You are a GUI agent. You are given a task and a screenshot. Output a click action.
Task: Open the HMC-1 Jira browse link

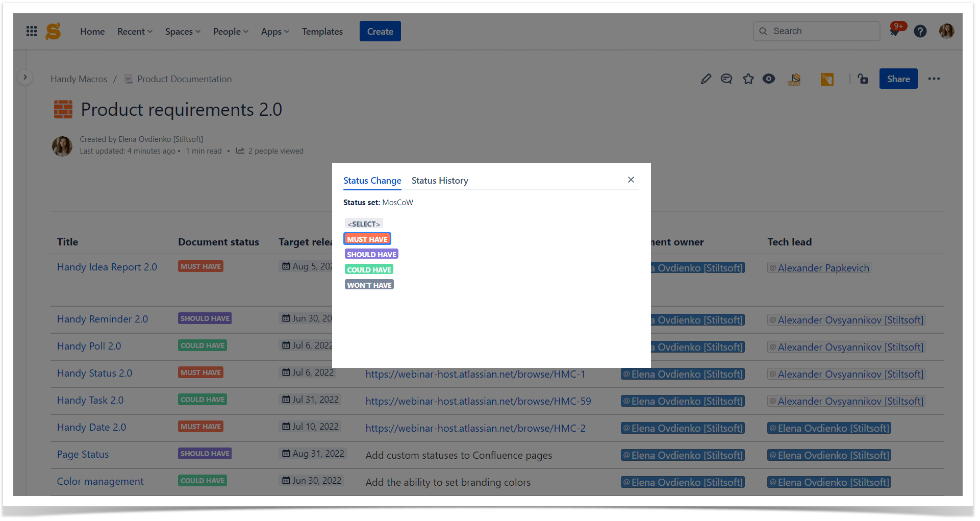[475, 374]
